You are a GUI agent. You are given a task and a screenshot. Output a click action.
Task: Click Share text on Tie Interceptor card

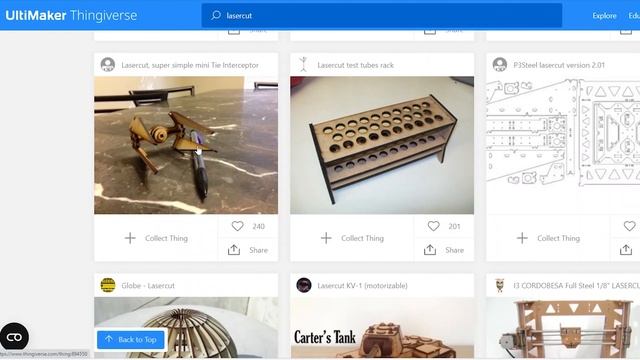coord(258,250)
